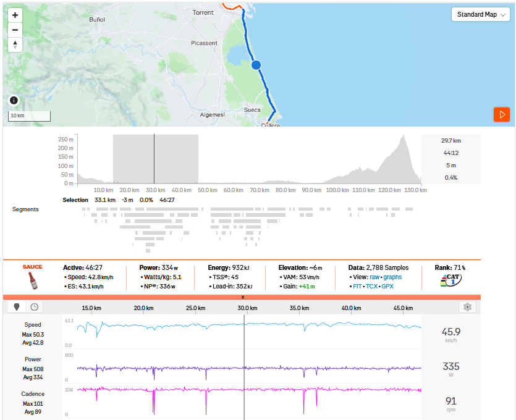Collapse the stats panel using chevron
This screenshot has width=516, height=420.
pos(243,297)
